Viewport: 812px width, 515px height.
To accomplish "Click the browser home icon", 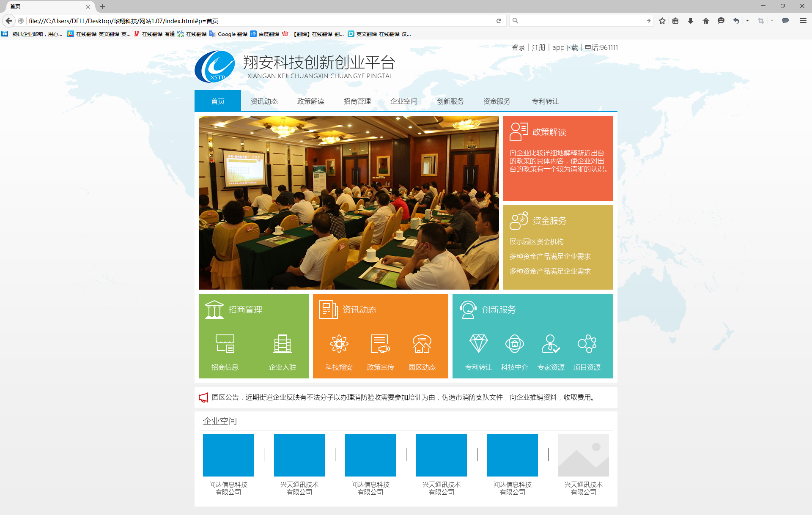I will (x=705, y=21).
